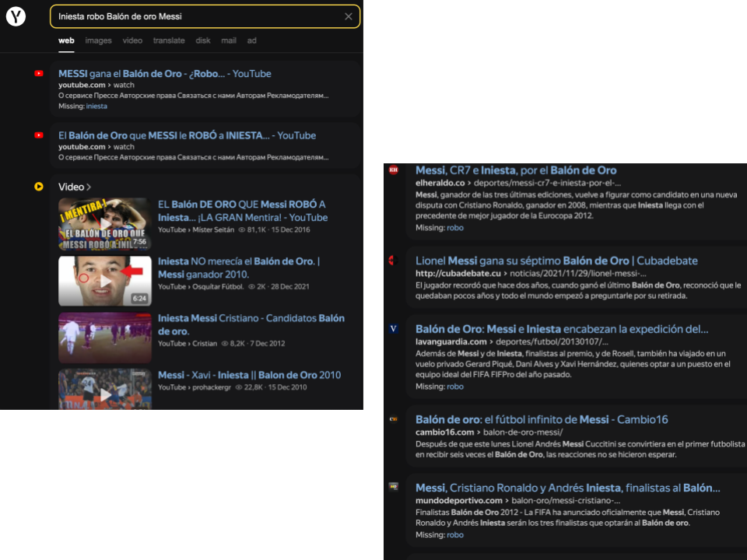Open the translate tab
This screenshot has width=747, height=560.
tap(169, 40)
